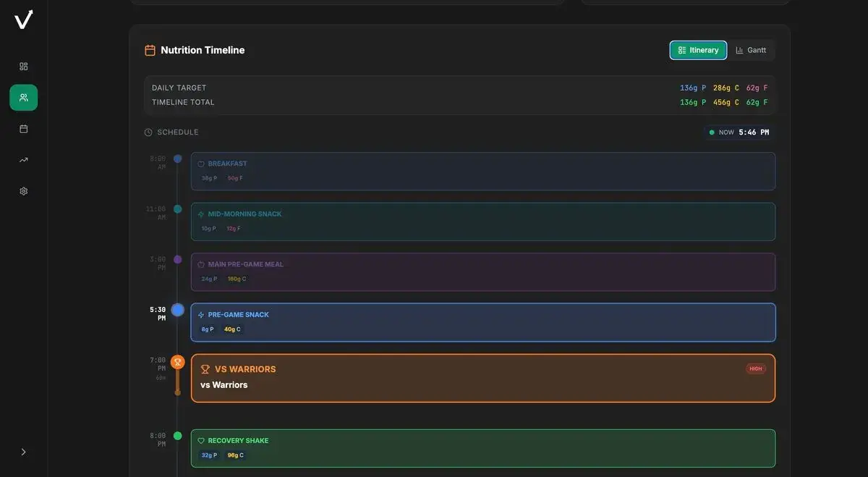Click the clock icon next to SCHEDULE
This screenshot has width=868, height=477.
coord(147,132)
